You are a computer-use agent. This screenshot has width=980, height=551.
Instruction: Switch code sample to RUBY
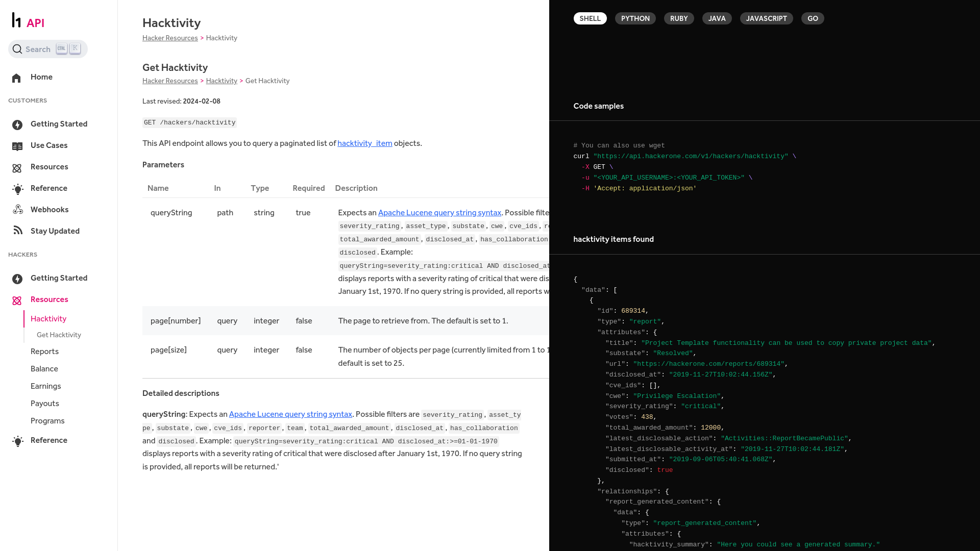point(679,18)
